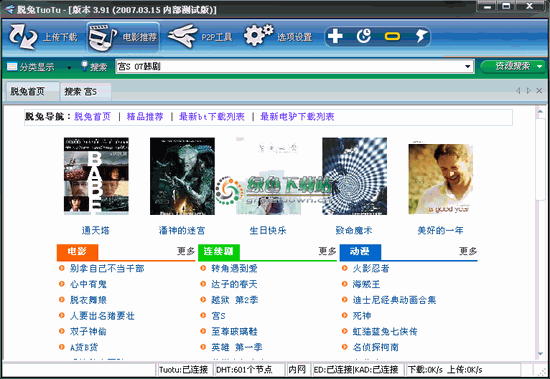Click the 致命魔术 spiral poster thumbnail

point(355,176)
